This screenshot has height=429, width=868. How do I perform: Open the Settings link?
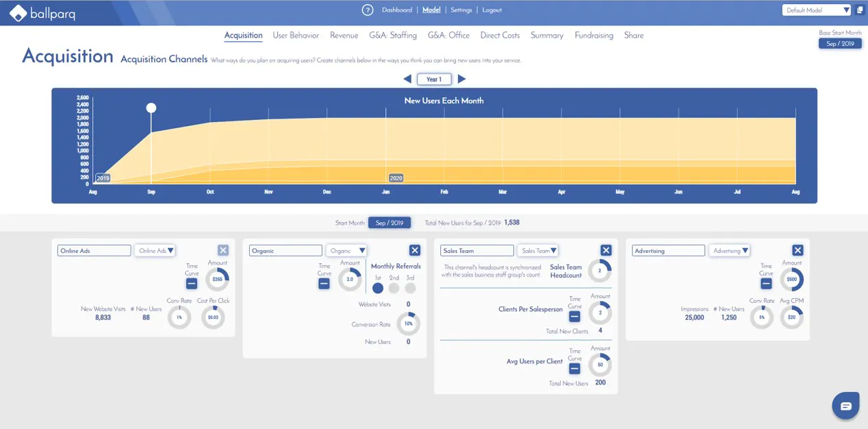tap(461, 10)
